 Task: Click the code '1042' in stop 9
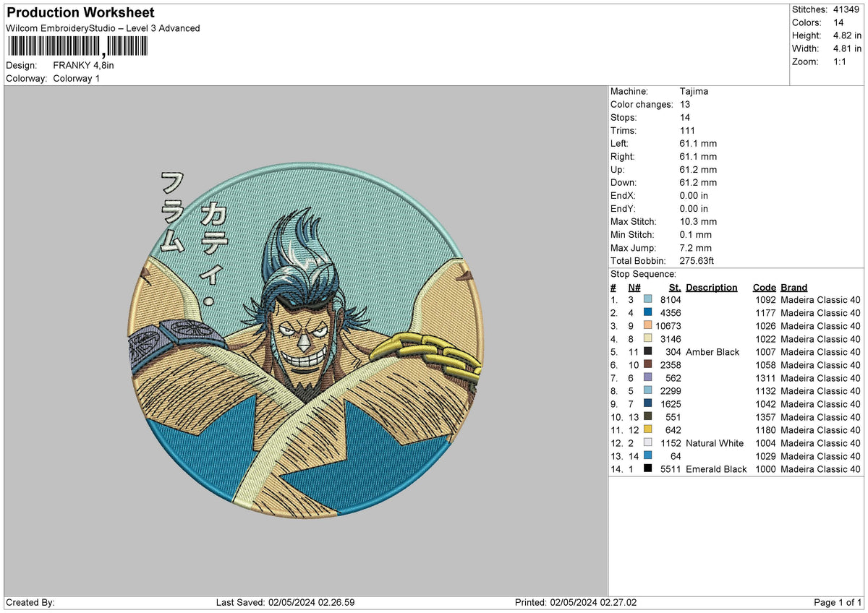tap(765, 404)
